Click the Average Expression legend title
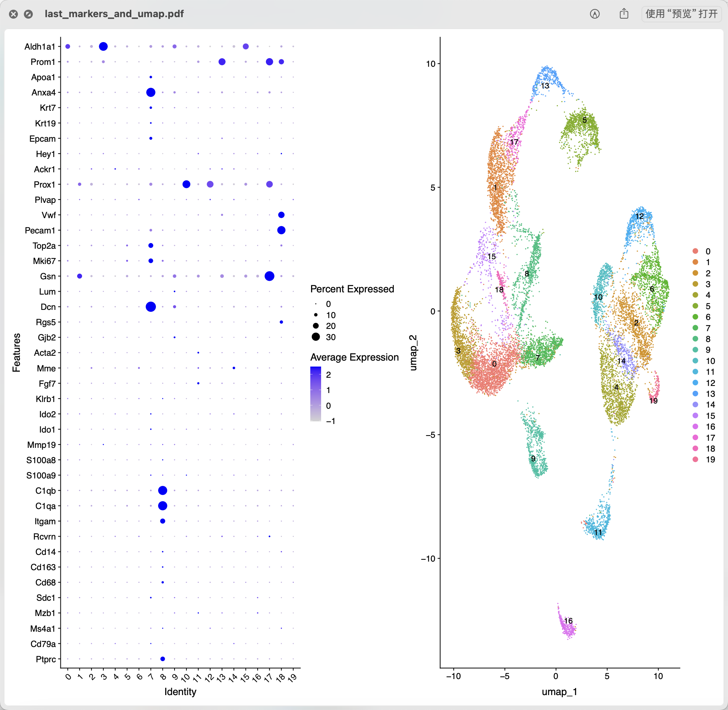The height and width of the screenshot is (710, 728). (x=354, y=357)
